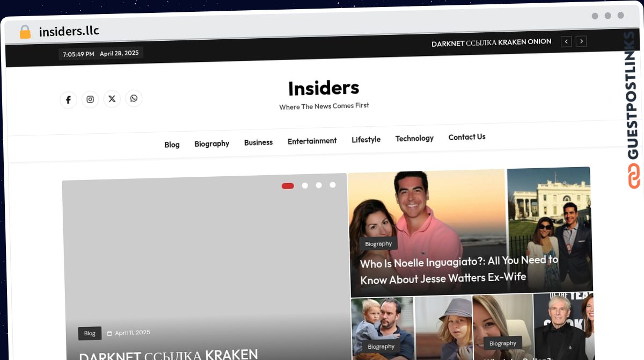This screenshot has height=360, width=644.
Task: Open the Contact Us menu item
Action: [467, 137]
